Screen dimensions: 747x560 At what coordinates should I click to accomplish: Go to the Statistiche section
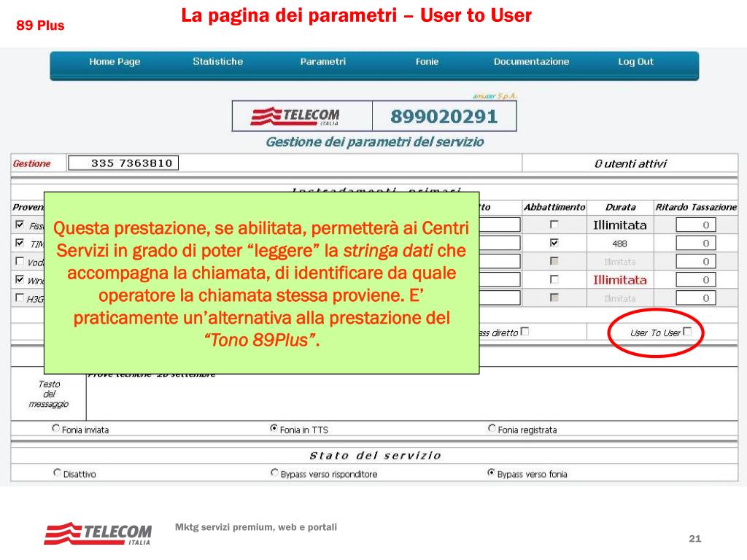(217, 61)
